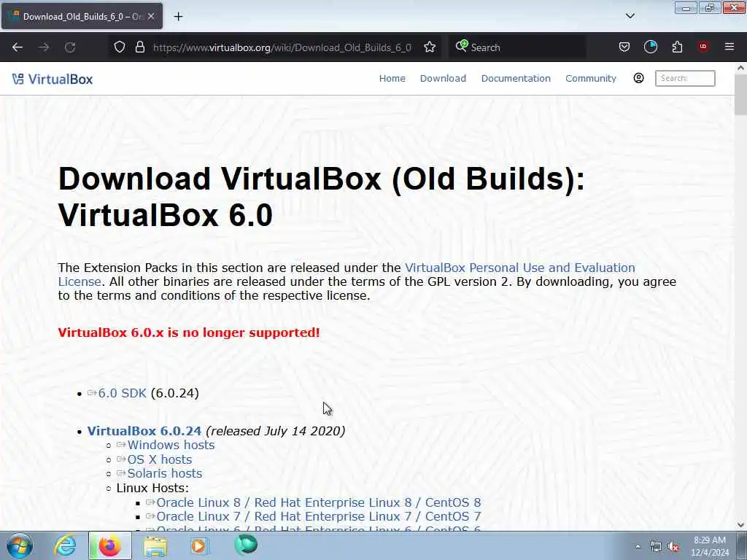This screenshot has width=747, height=560.
Task: Open the License link continuation
Action: pos(79,281)
